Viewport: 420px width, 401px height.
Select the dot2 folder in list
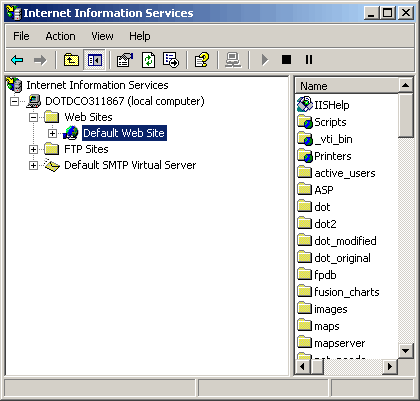[325, 224]
